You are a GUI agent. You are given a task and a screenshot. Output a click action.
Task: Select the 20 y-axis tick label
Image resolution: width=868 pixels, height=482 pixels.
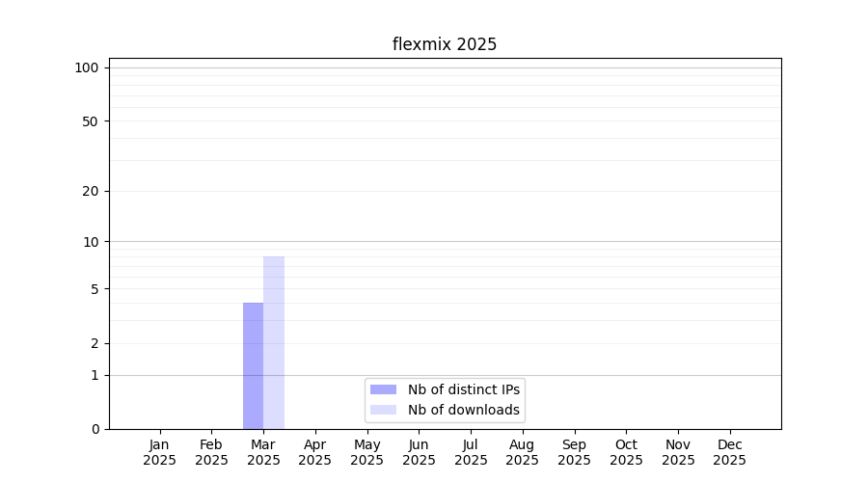click(x=91, y=191)
